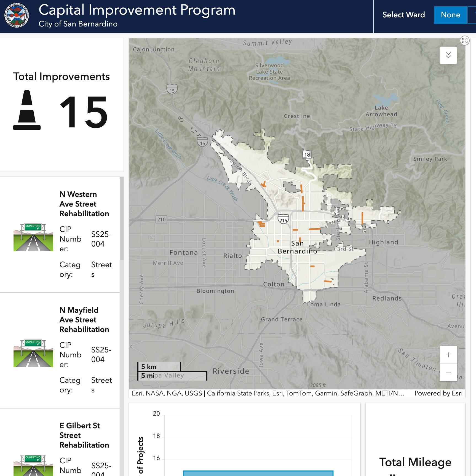Click the Select Ward label
The height and width of the screenshot is (476, 476).
click(x=403, y=15)
